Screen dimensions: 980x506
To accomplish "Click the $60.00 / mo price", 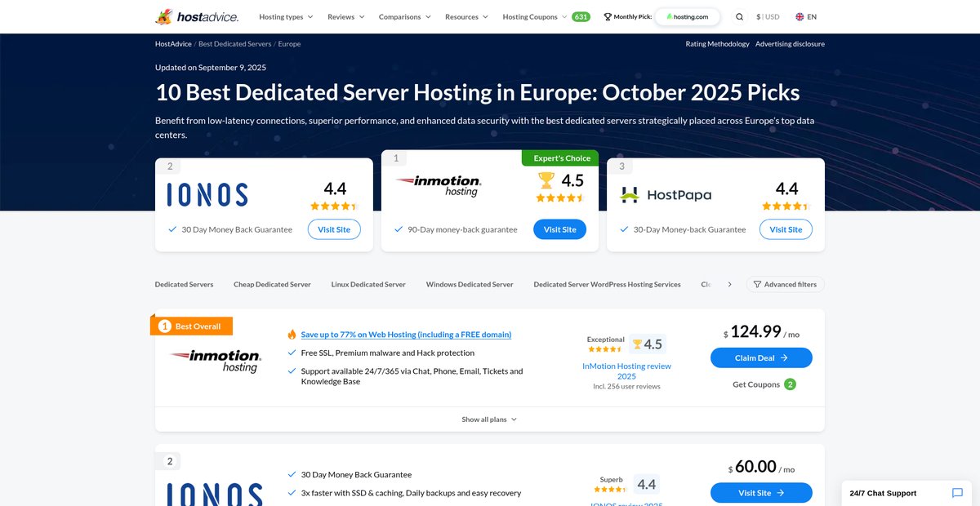I will tap(761, 467).
